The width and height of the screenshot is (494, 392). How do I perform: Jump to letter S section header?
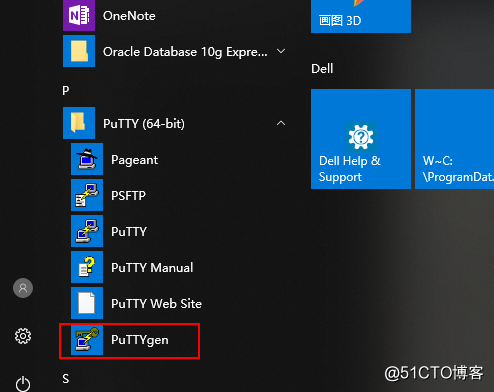[x=66, y=379]
